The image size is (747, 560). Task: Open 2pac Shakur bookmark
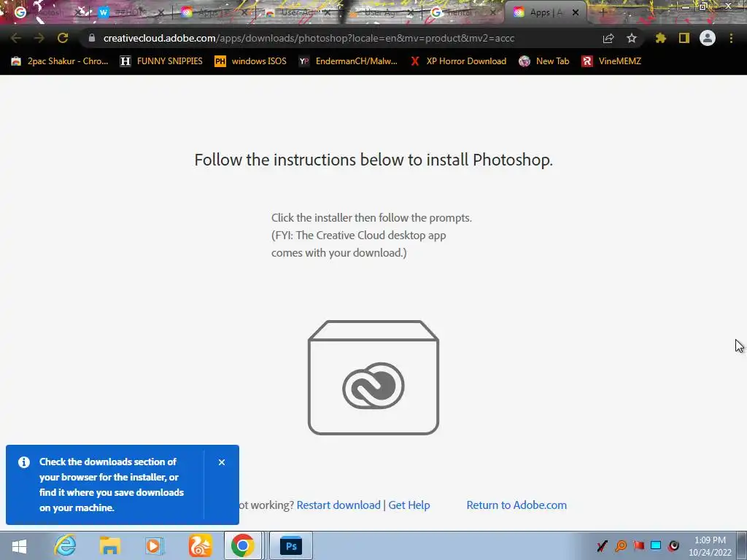tap(60, 61)
